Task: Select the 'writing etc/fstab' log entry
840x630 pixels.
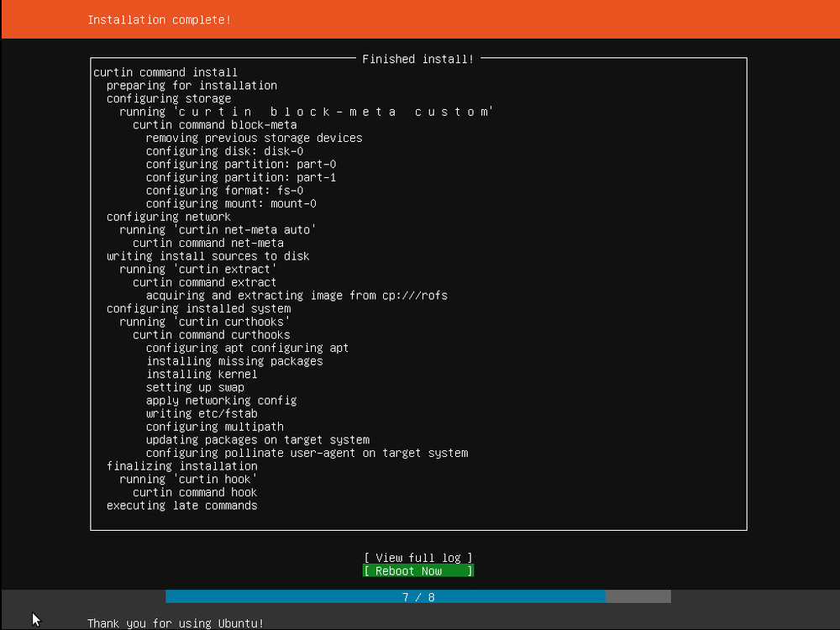Action: [x=202, y=413]
